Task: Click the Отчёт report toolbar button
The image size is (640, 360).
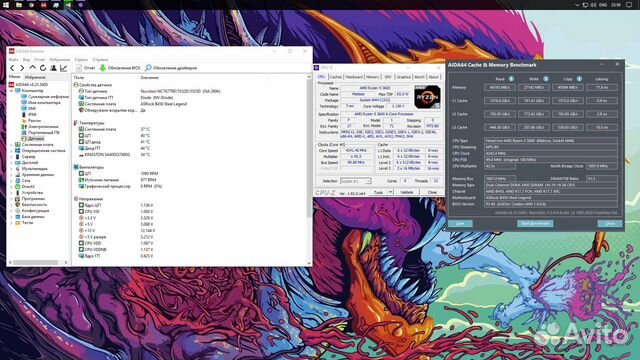Action: tap(86, 68)
